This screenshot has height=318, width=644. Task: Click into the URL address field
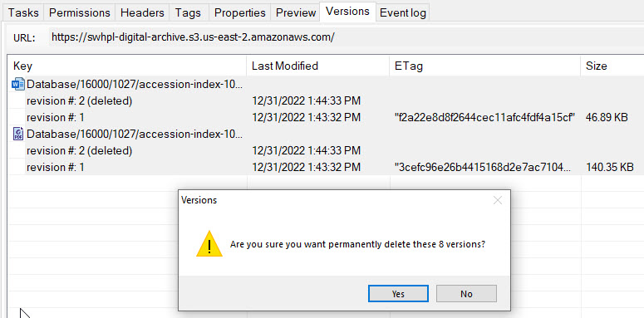[x=345, y=37]
